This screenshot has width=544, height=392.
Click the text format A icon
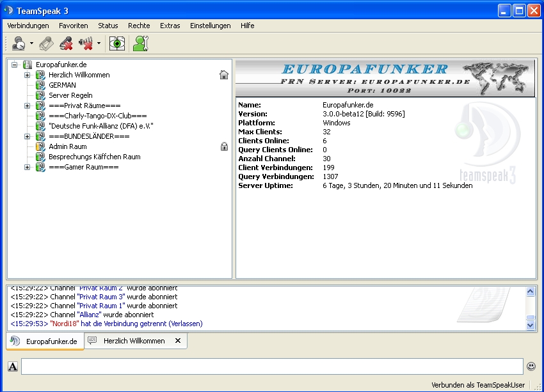pyautogui.click(x=13, y=366)
